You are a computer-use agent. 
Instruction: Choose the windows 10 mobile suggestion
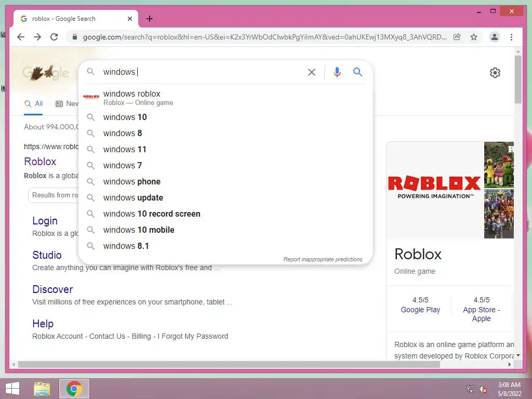click(x=225, y=230)
